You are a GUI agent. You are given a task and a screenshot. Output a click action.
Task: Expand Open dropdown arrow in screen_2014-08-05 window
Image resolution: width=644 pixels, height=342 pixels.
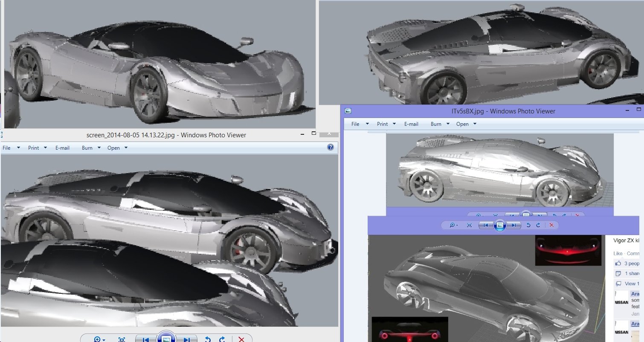pos(126,148)
